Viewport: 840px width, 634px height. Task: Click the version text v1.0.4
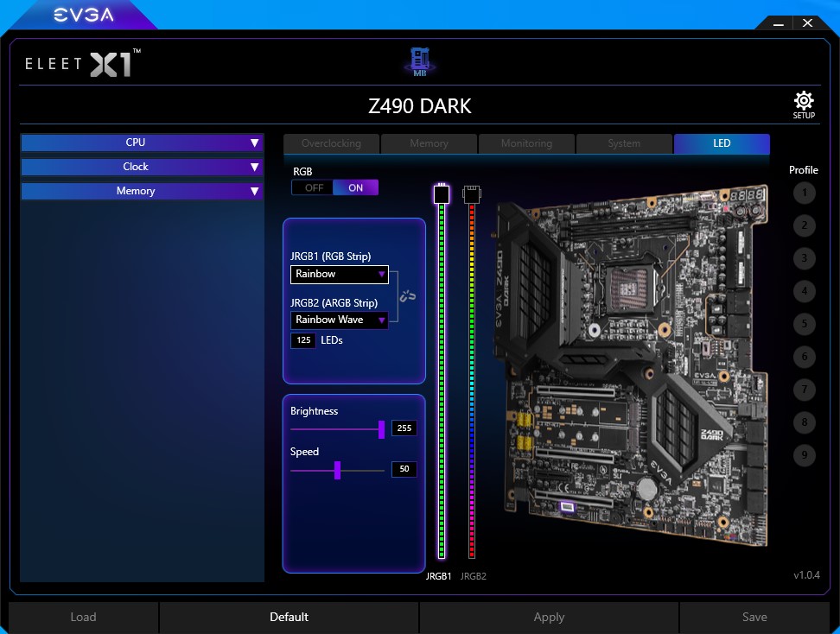click(807, 575)
